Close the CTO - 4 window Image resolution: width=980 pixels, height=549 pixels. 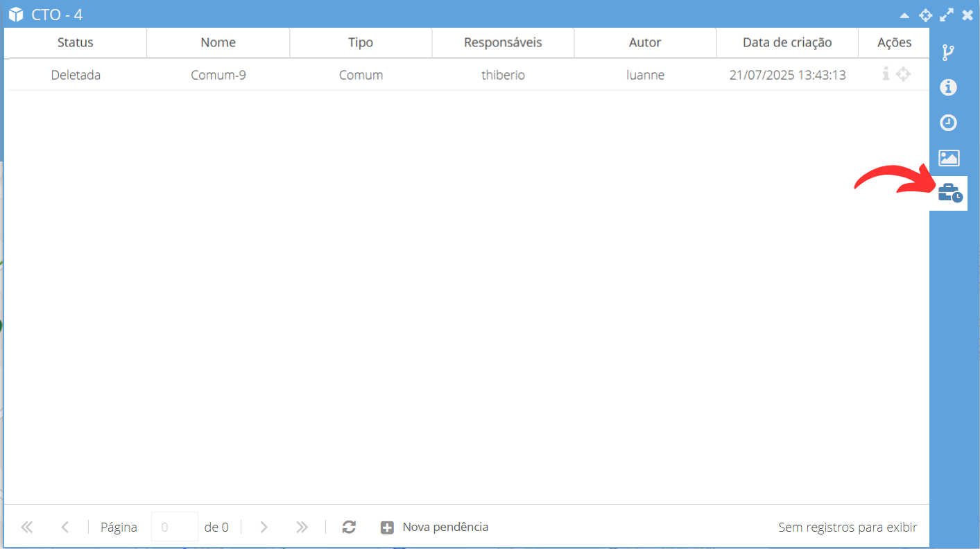[x=968, y=15]
